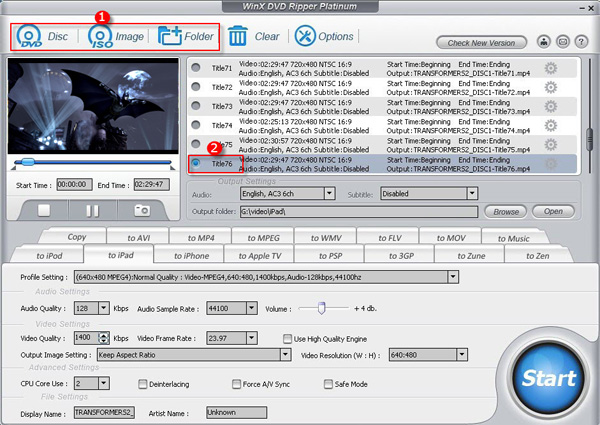
Task: Click the Artist Name input field
Action: (x=236, y=412)
